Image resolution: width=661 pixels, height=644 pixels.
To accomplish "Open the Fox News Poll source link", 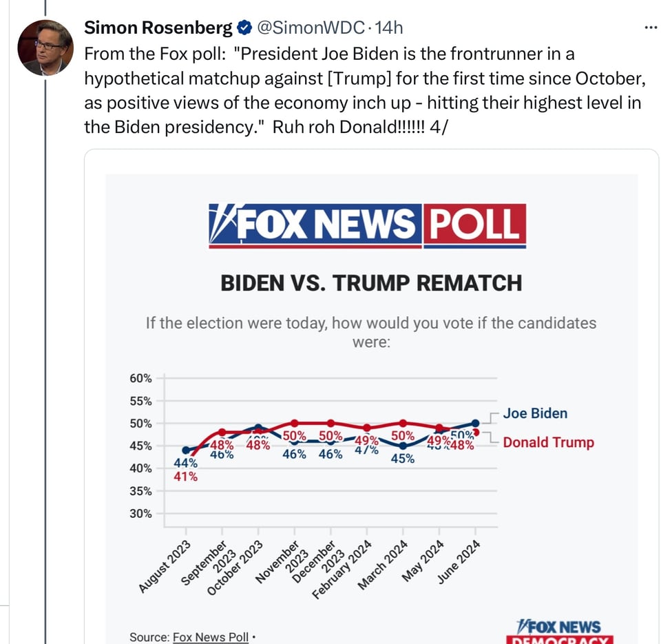I will [x=210, y=637].
